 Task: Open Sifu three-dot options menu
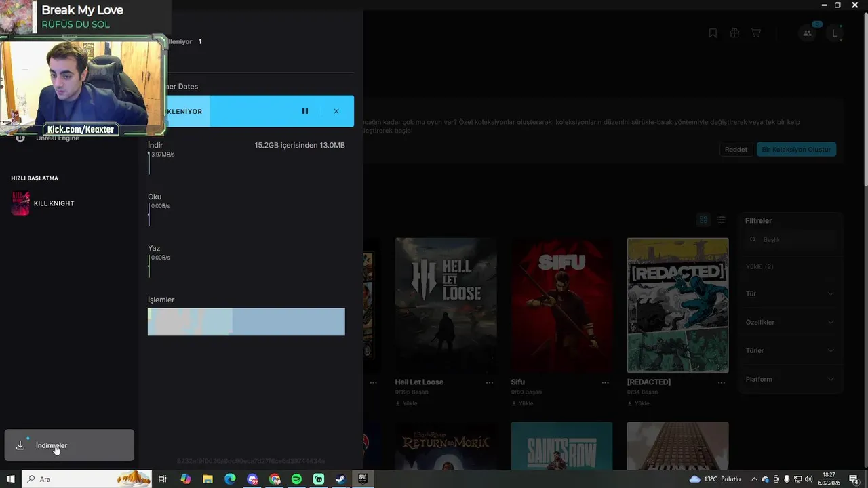click(606, 382)
